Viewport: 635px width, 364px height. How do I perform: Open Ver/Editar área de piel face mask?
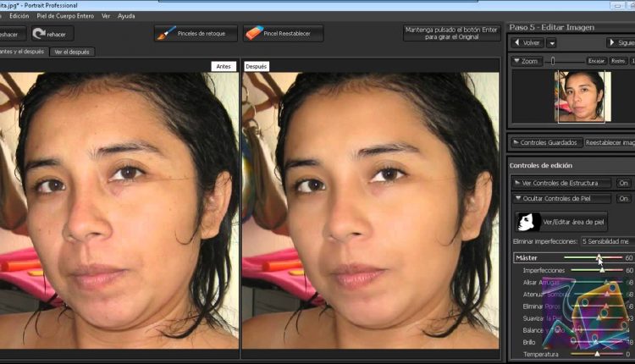(x=560, y=222)
